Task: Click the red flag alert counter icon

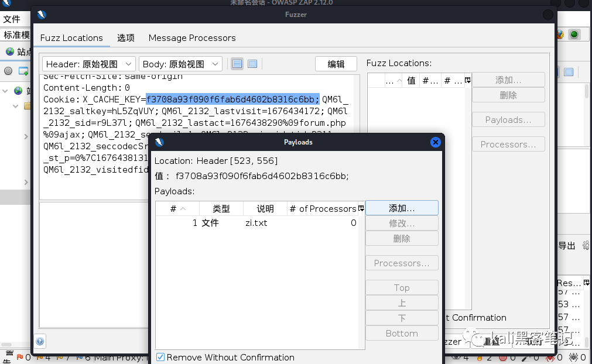Action: [x=20, y=356]
